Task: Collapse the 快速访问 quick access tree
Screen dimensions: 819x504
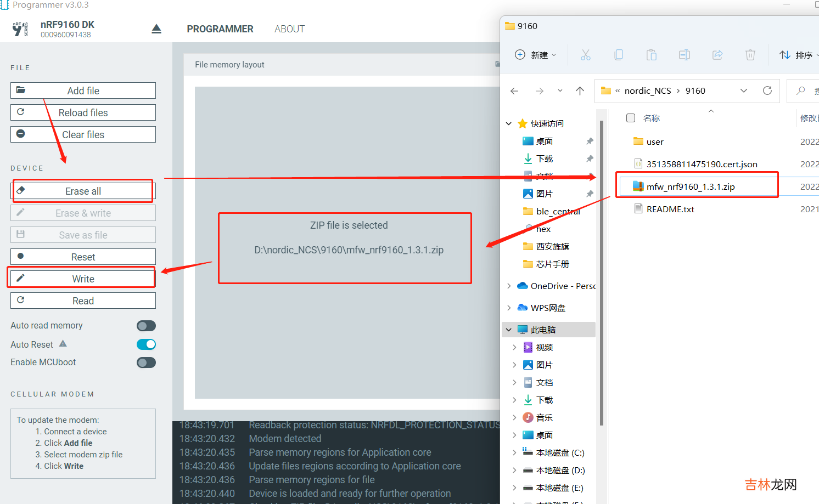Action: (509, 123)
